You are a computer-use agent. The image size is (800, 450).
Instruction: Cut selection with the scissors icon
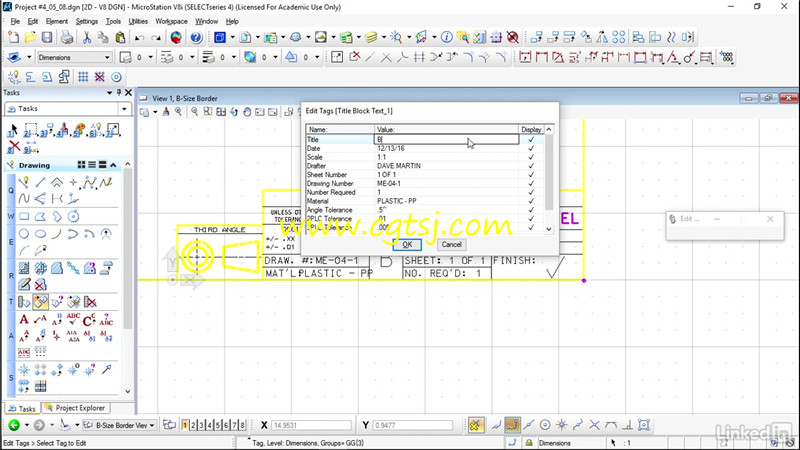(x=87, y=37)
